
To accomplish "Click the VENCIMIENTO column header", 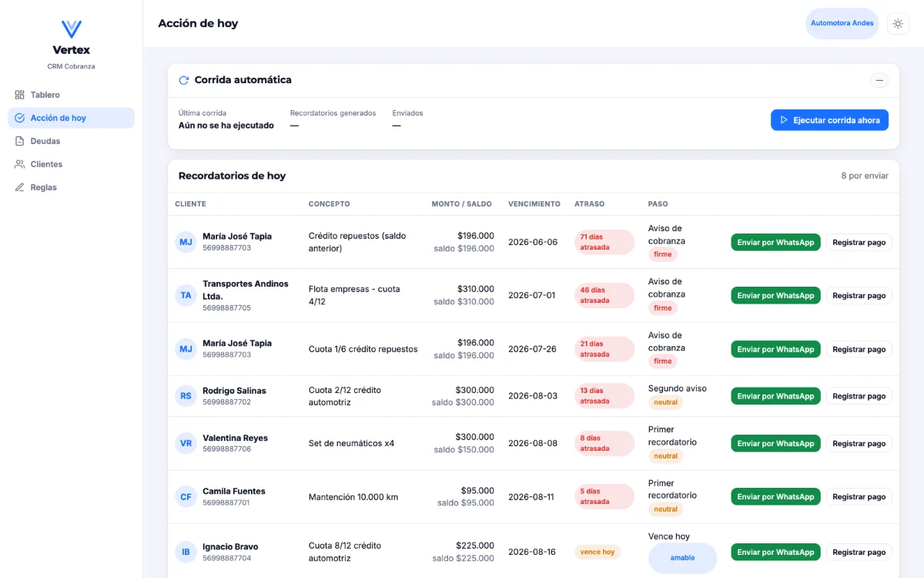I will coord(534,204).
